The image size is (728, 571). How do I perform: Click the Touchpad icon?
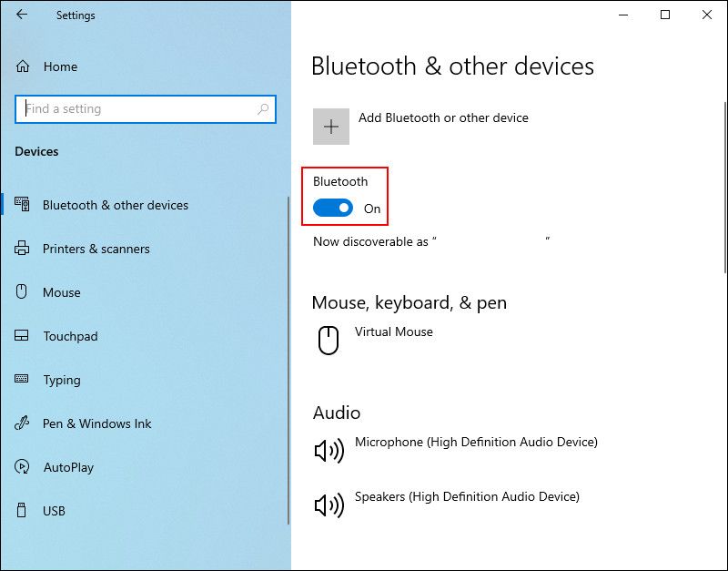click(22, 336)
